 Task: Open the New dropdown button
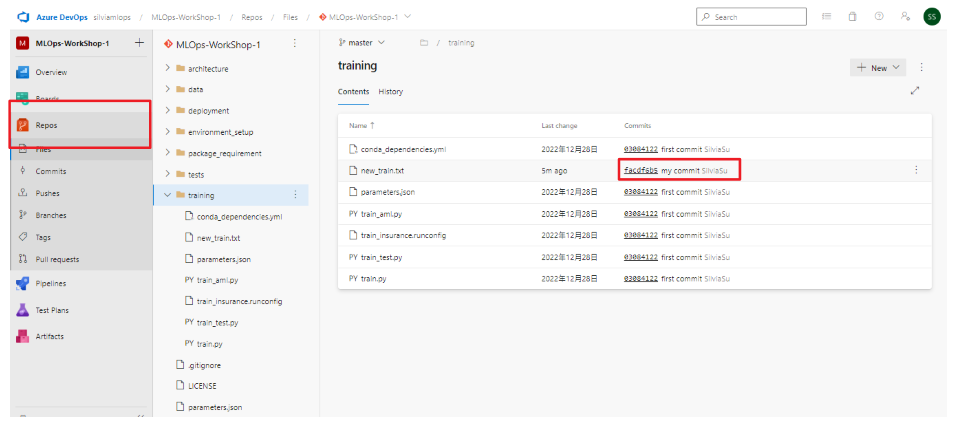[x=878, y=68]
